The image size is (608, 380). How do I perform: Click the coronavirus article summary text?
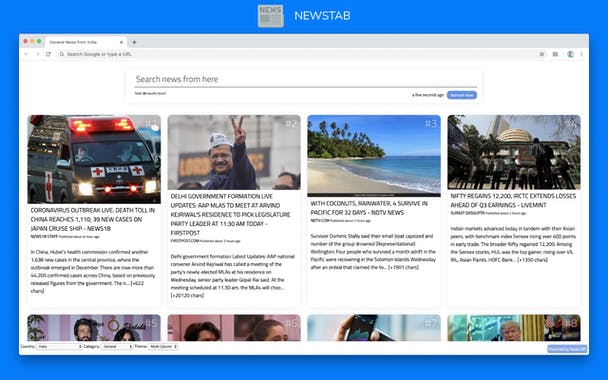[93, 271]
